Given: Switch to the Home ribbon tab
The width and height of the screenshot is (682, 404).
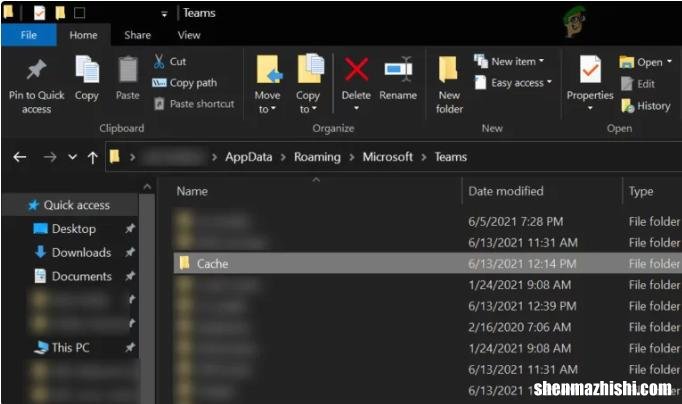Looking at the screenshot, I should pyautogui.click(x=84, y=35).
